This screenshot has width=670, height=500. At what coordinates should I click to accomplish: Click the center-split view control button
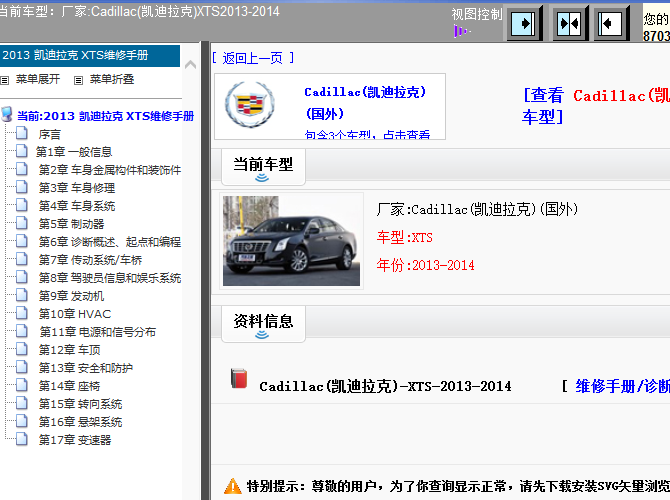(x=570, y=23)
